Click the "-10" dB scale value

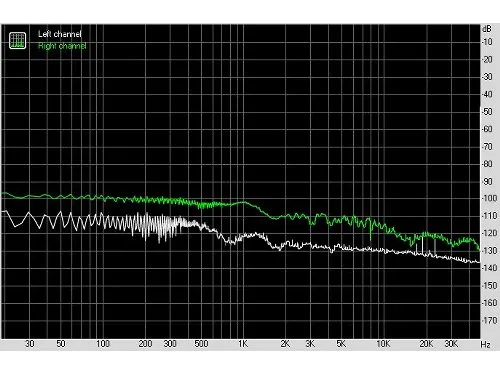487,42
